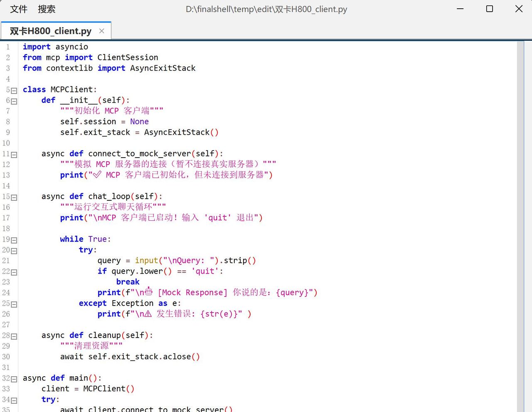Fold the connect_to_mock_server function at line 11

(x=14, y=155)
